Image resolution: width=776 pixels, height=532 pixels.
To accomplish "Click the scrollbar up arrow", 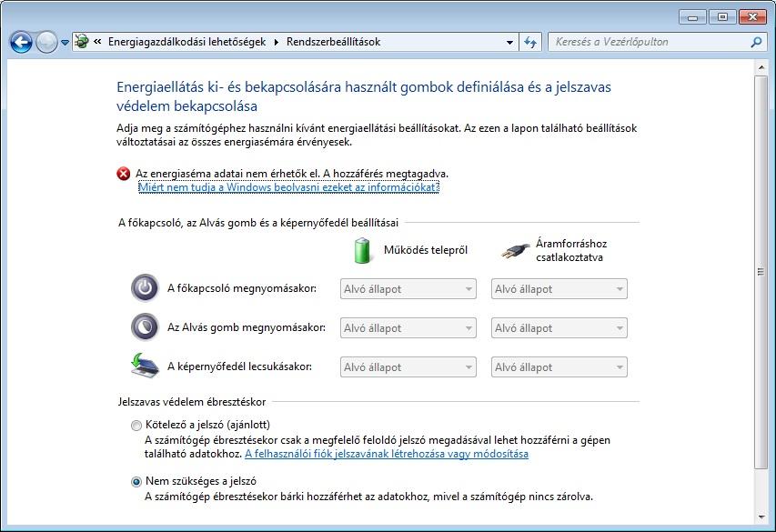I will (761, 66).
